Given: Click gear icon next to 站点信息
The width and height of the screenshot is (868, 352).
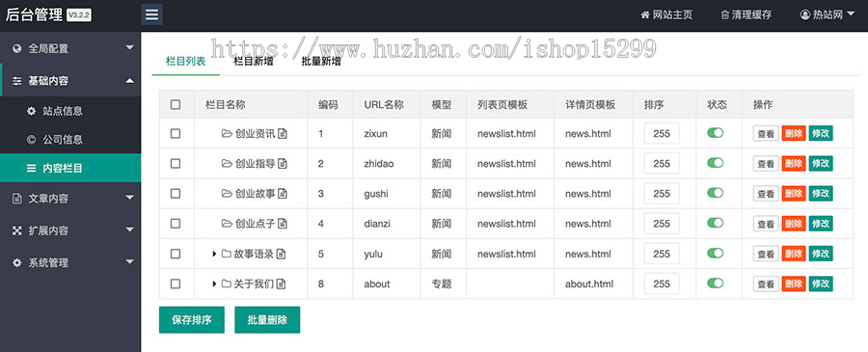Looking at the screenshot, I should (32, 111).
